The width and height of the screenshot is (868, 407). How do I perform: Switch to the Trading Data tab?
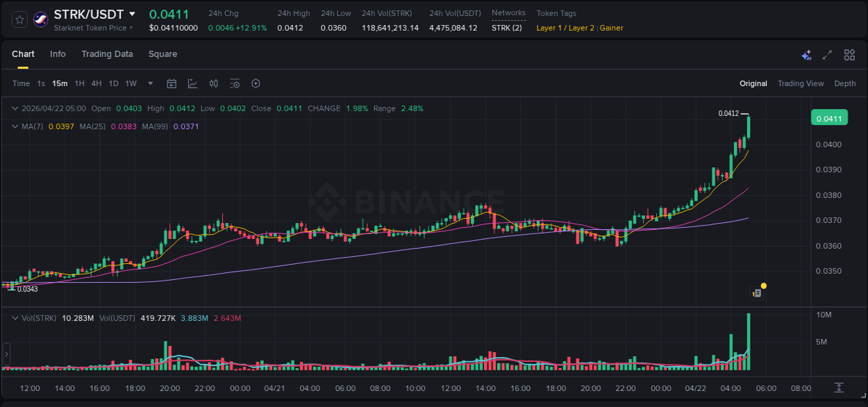[107, 54]
